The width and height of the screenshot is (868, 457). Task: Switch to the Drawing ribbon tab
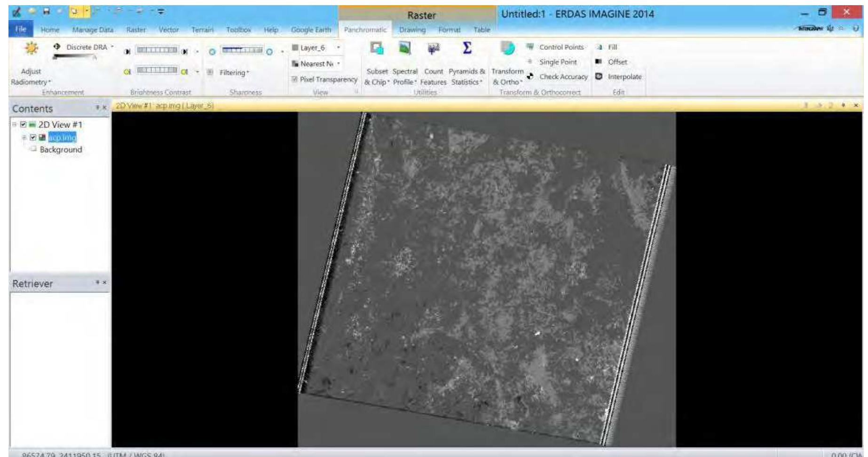pos(412,30)
